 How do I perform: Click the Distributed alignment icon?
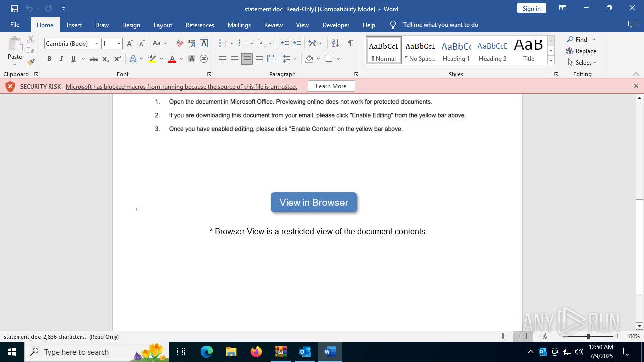271,59
